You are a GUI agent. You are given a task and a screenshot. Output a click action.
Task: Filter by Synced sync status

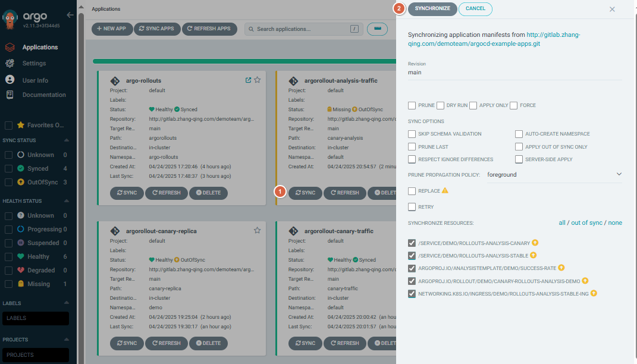tap(8, 168)
